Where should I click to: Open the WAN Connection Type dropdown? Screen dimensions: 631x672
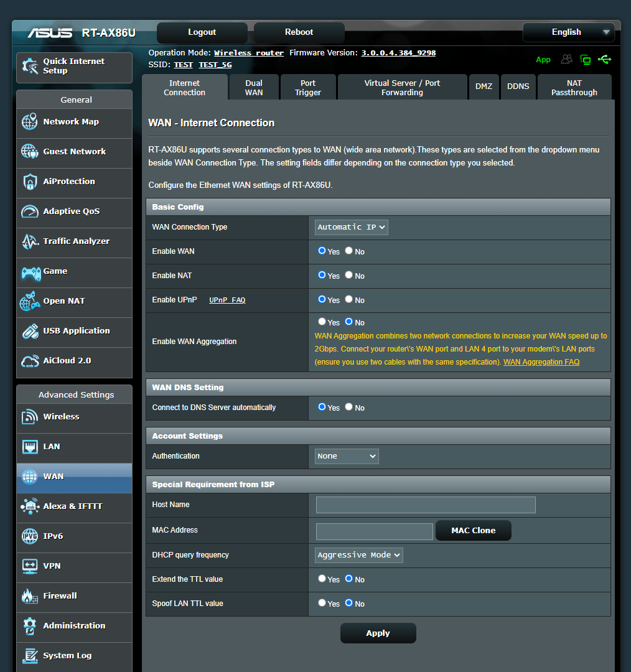point(352,227)
